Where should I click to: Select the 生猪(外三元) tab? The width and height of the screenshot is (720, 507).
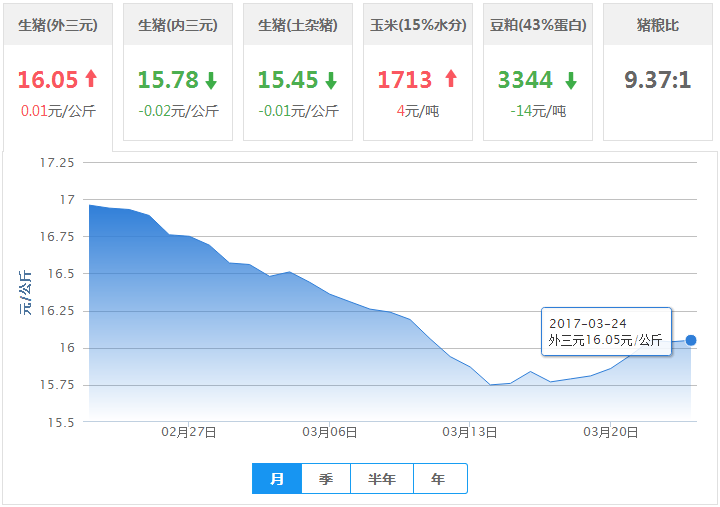pyautogui.click(x=58, y=25)
